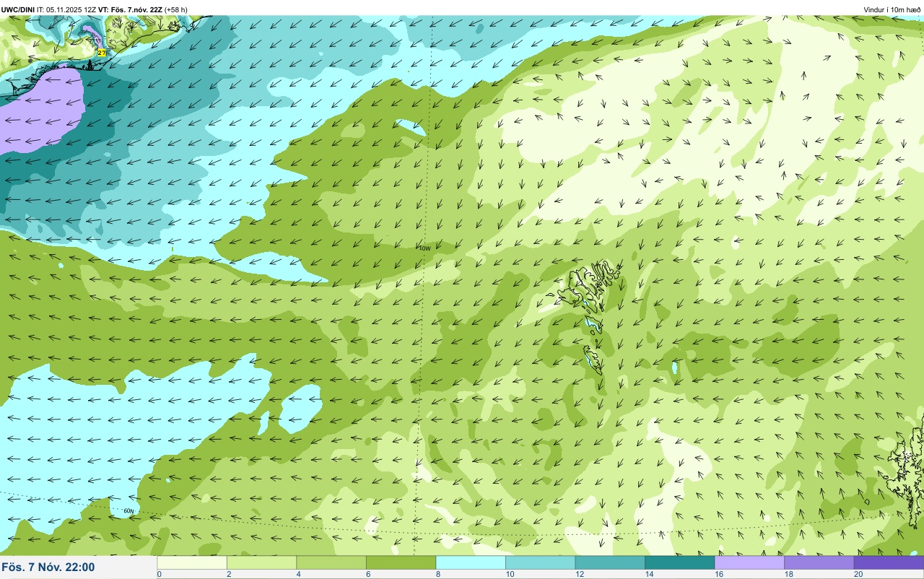The height and width of the screenshot is (579, 924).
Task: Click the 2–4 m/s legend swatch
Action: [261, 562]
